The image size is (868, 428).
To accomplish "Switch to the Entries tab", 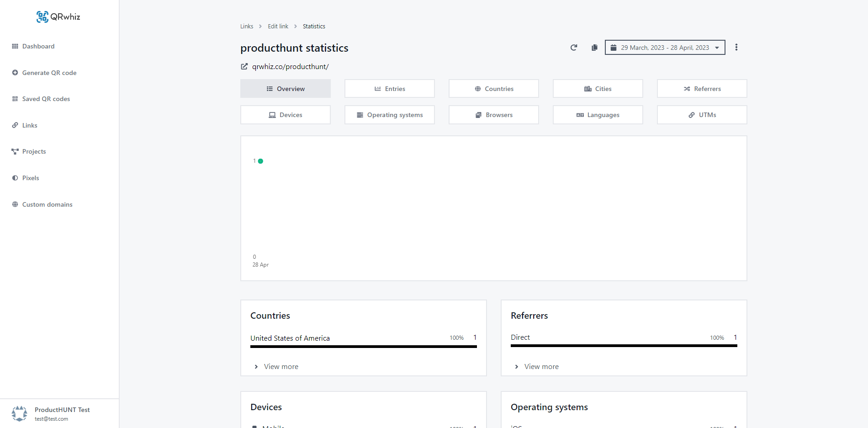I will coord(390,89).
